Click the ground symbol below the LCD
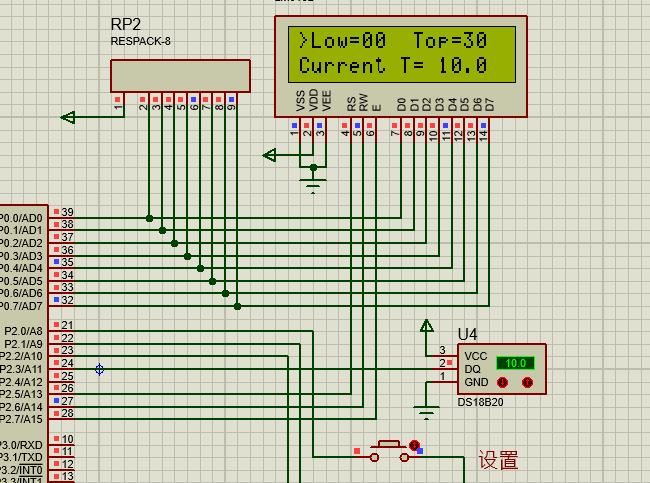Image resolution: width=650 pixels, height=483 pixels. coord(313,185)
